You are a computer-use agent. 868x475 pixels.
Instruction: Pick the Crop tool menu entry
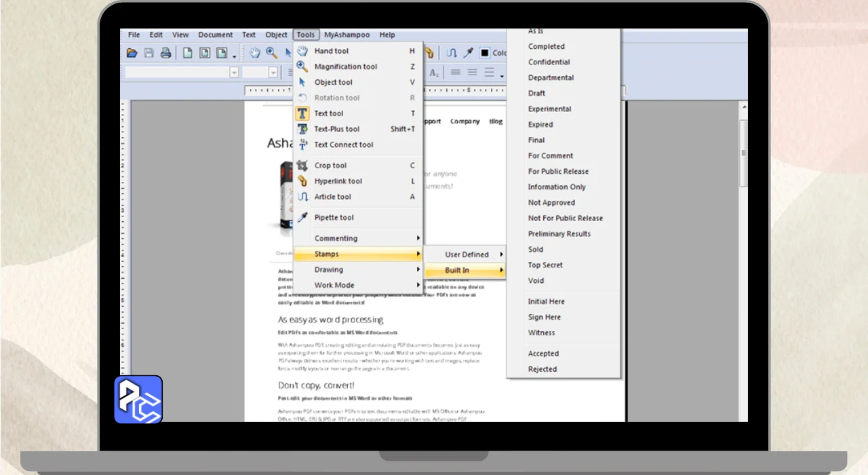[330, 166]
